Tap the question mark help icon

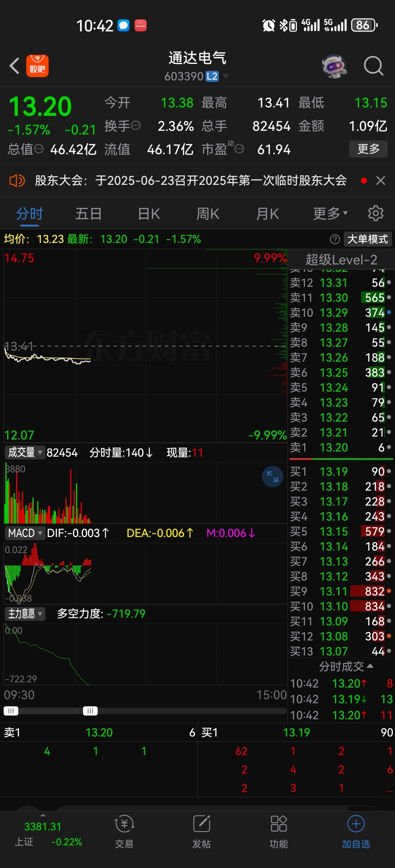335,239
